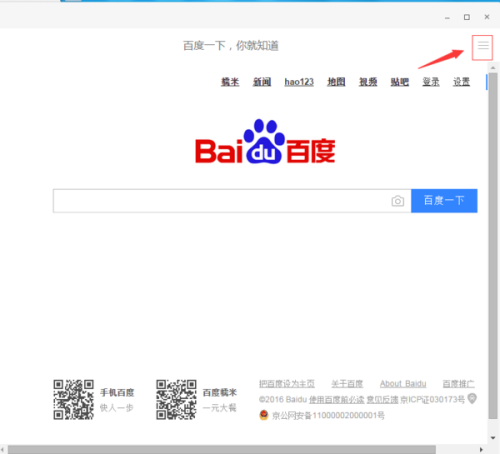This screenshot has width=500, height=454.
Task: Click the horizontal scrollbar right arrow
Action: [x=481, y=450]
